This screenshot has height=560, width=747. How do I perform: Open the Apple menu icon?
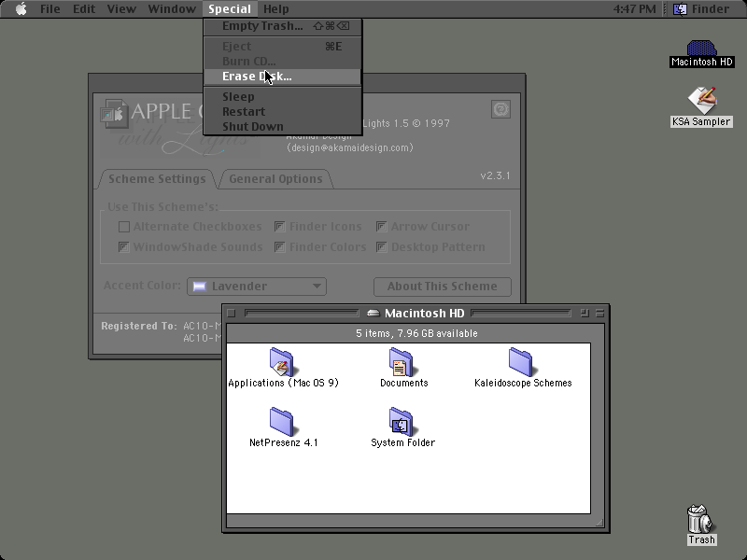click(x=21, y=8)
